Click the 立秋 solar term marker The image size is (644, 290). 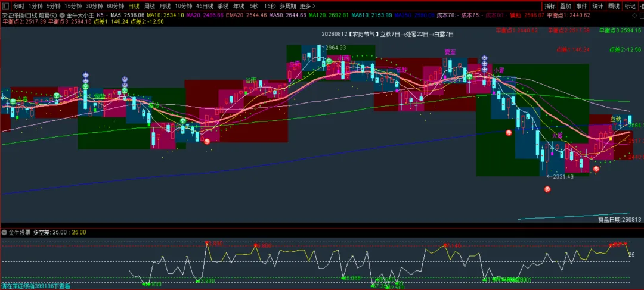616,119
